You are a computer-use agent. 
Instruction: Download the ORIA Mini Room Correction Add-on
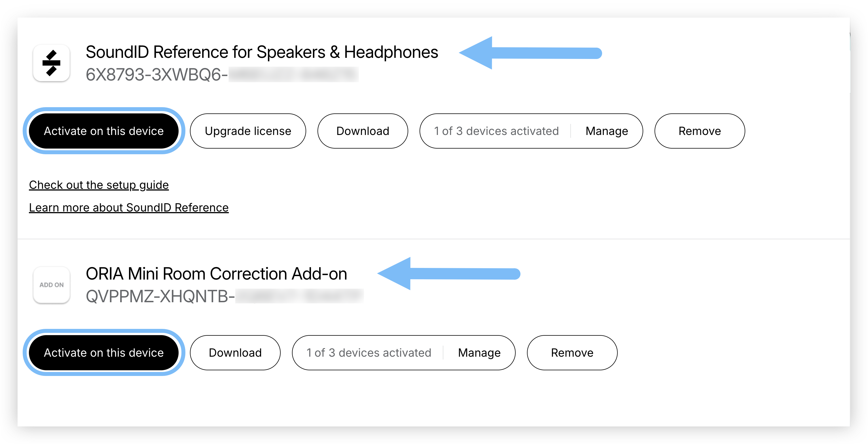tap(235, 353)
